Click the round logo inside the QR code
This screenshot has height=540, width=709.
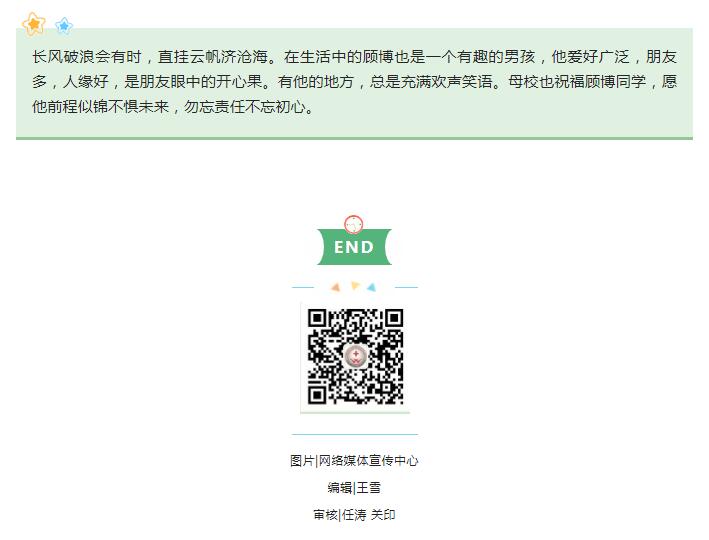(356, 355)
